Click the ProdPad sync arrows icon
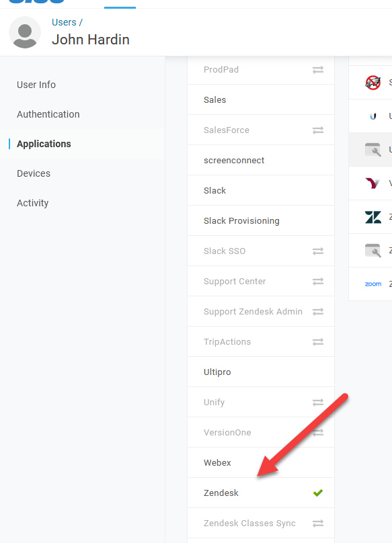392x543 pixels. coord(318,70)
